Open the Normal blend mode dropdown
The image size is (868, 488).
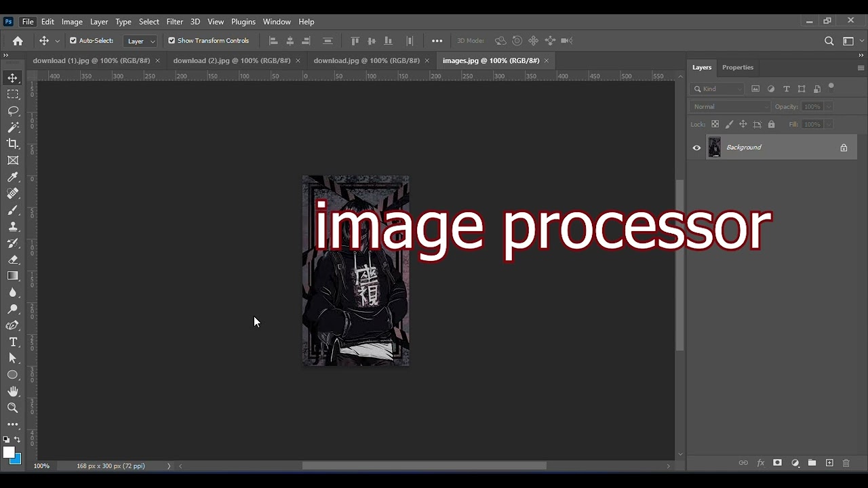tap(731, 106)
